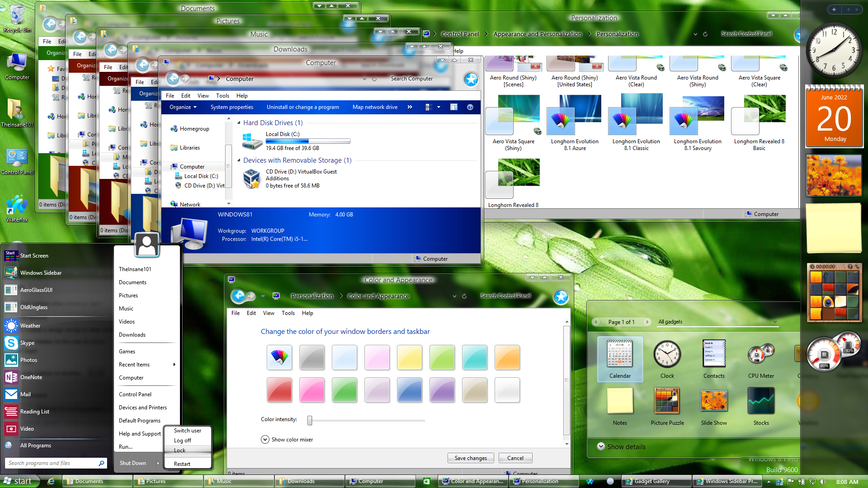The width and height of the screenshot is (868, 488).
Task: Open the All gadgets dropdown
Action: point(717,322)
